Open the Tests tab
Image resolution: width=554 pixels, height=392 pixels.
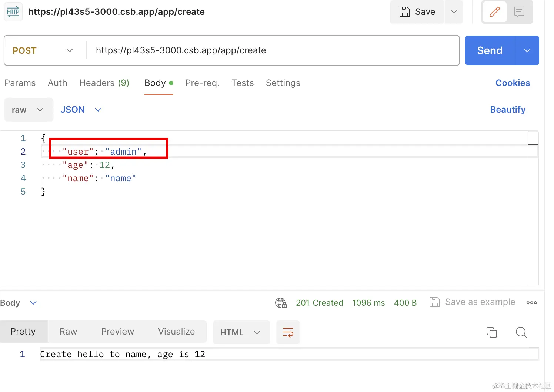(243, 83)
